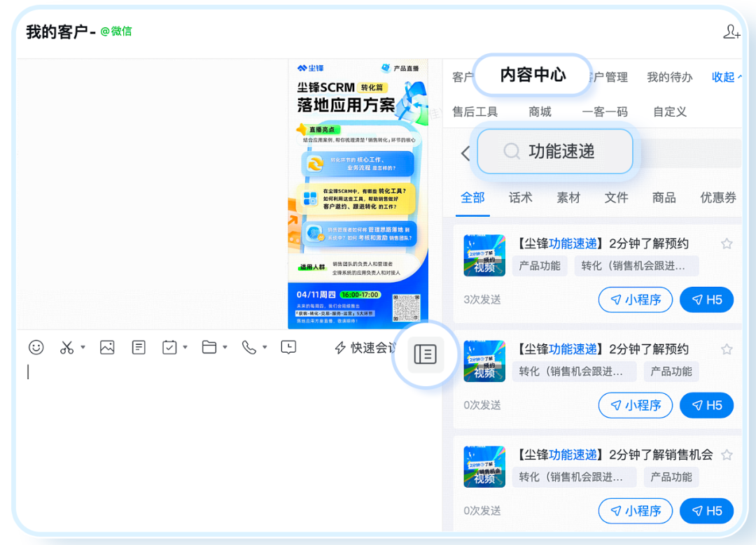Select the scissors screenshot tool
Image resolution: width=756 pixels, height=545 pixels.
click(x=66, y=347)
